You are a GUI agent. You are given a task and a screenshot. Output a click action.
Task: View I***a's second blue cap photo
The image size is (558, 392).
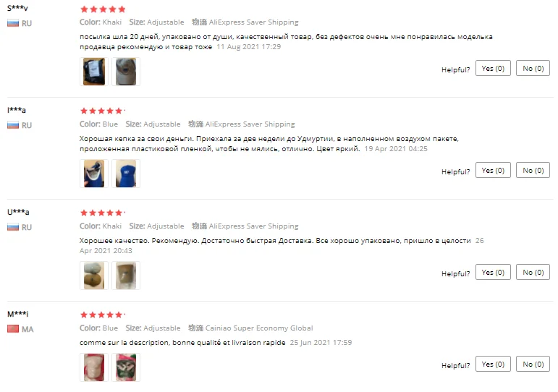click(126, 174)
